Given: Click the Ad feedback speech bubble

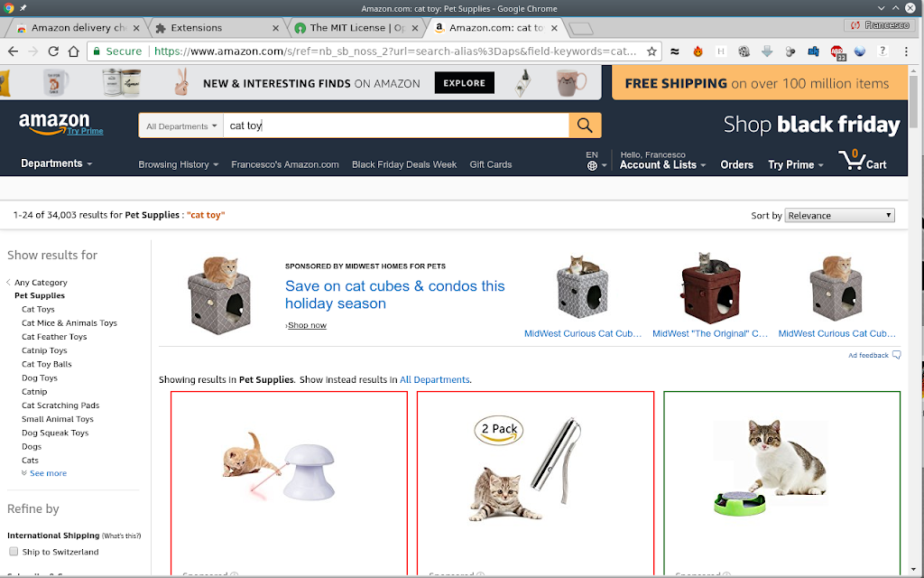Looking at the screenshot, I should point(896,355).
